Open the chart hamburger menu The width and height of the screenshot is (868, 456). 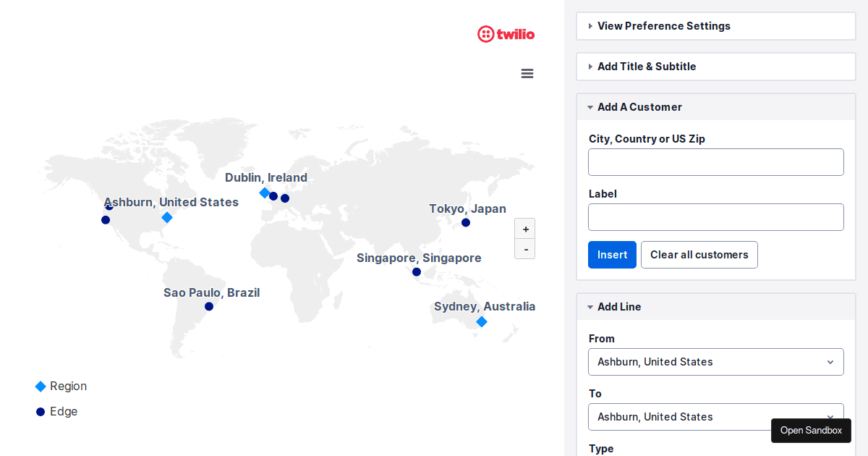point(527,73)
